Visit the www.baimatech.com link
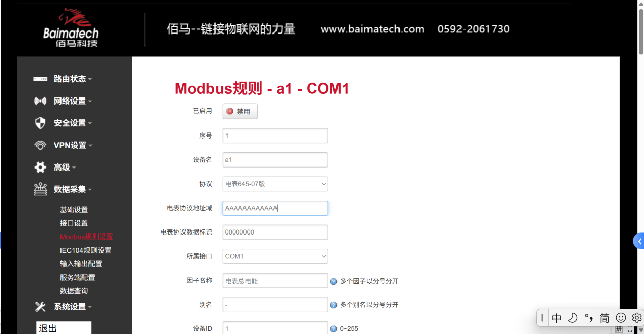The width and height of the screenshot is (644, 334). [372, 29]
